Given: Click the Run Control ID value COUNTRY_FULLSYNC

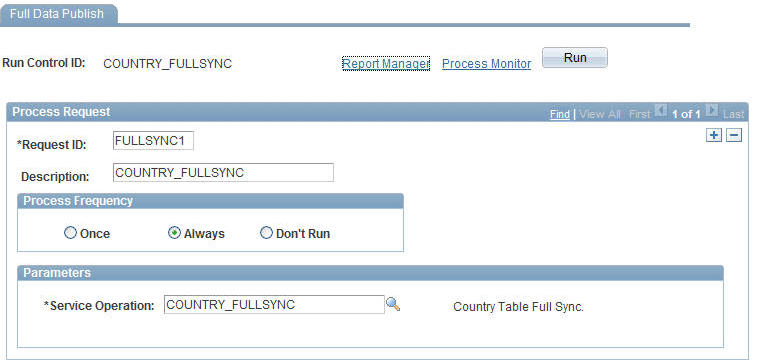Looking at the screenshot, I should 168,64.
